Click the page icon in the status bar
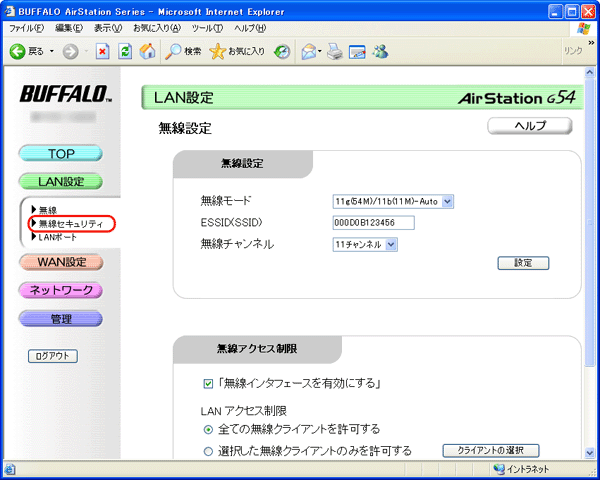 click(x=10, y=469)
